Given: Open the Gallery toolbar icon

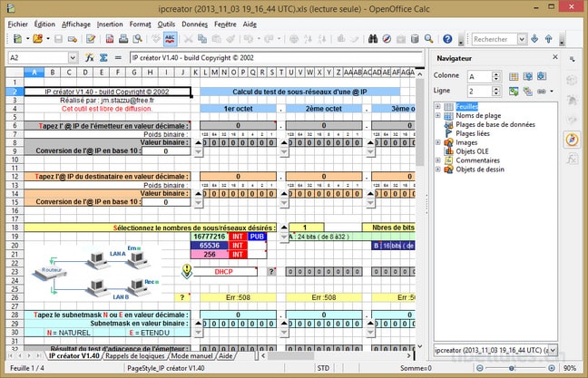Looking at the screenshot, I should pyautogui.click(x=401, y=39).
